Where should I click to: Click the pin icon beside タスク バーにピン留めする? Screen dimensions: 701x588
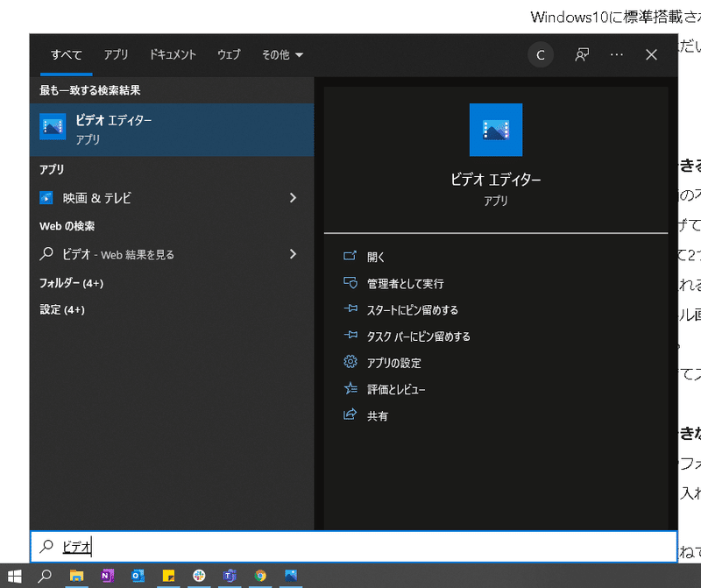pyautogui.click(x=350, y=335)
